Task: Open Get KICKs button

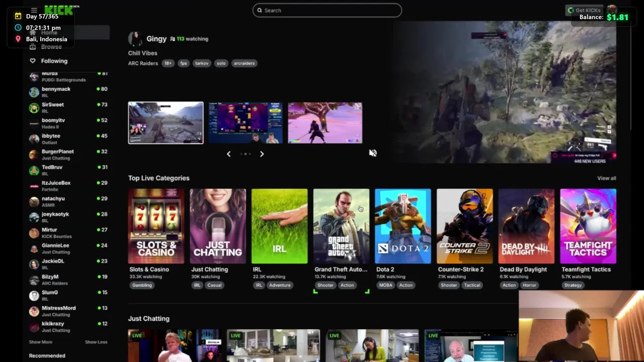Action: pyautogui.click(x=584, y=10)
